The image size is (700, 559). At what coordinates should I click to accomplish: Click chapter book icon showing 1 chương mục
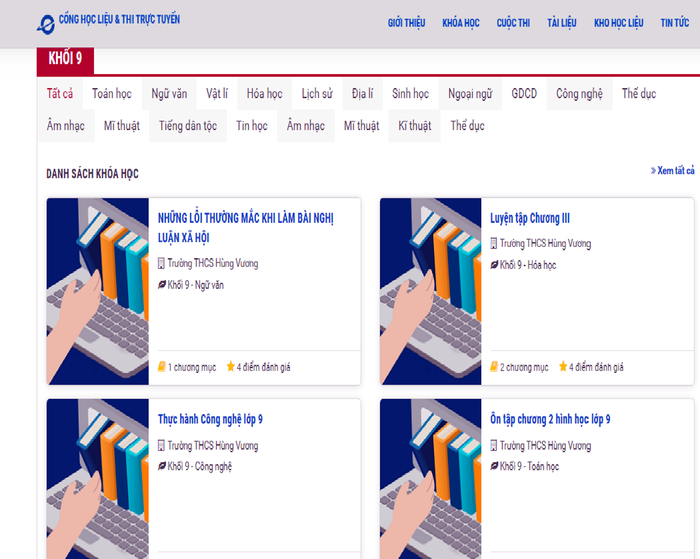point(162,367)
